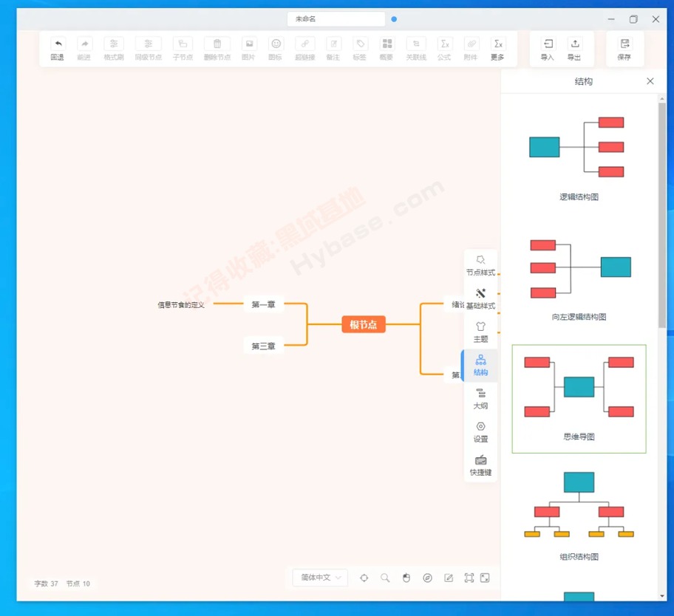Click the 节点 10 node count

pos(78,584)
